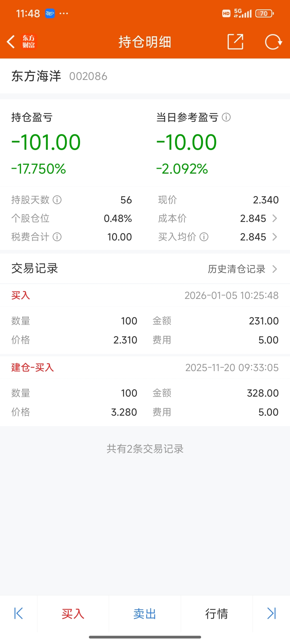Open the 建仓-买入 trade record from 2025-11-20
The height and width of the screenshot is (644, 290).
click(x=145, y=391)
